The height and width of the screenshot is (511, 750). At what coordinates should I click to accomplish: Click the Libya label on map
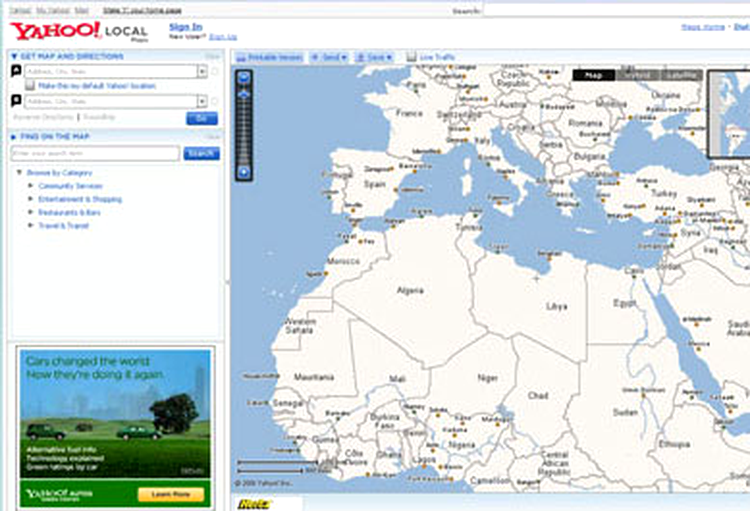pos(557,306)
